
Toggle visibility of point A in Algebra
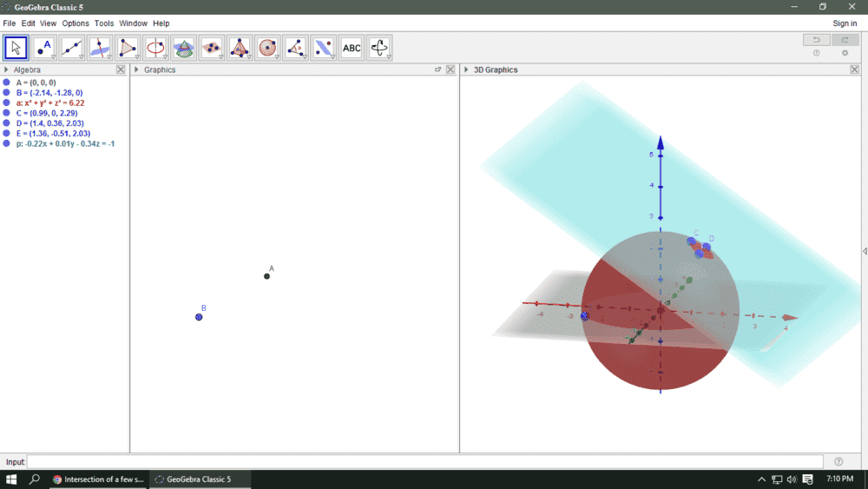click(7, 83)
